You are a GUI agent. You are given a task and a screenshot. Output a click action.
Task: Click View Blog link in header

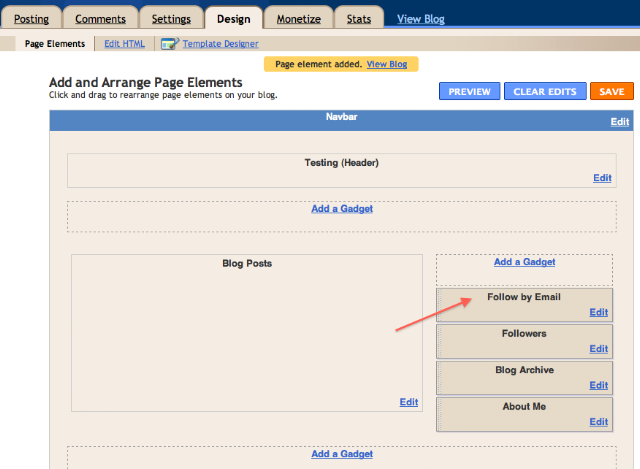click(421, 19)
